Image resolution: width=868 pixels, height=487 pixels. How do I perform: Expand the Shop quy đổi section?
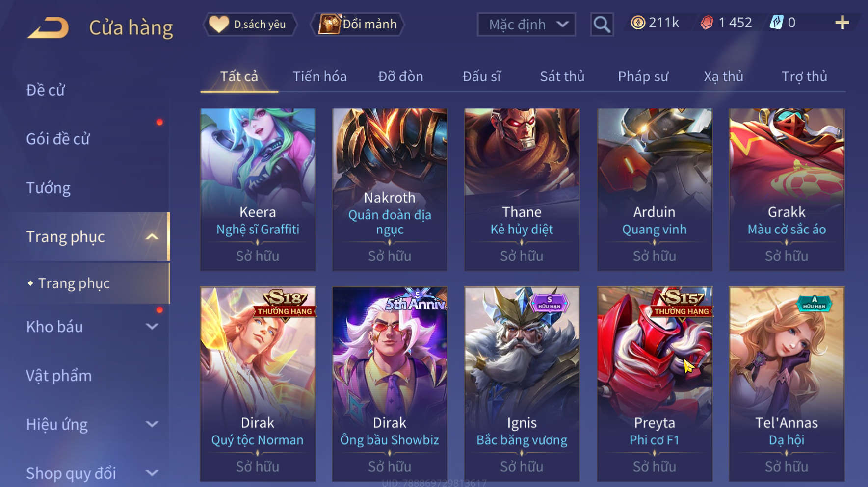tap(152, 473)
